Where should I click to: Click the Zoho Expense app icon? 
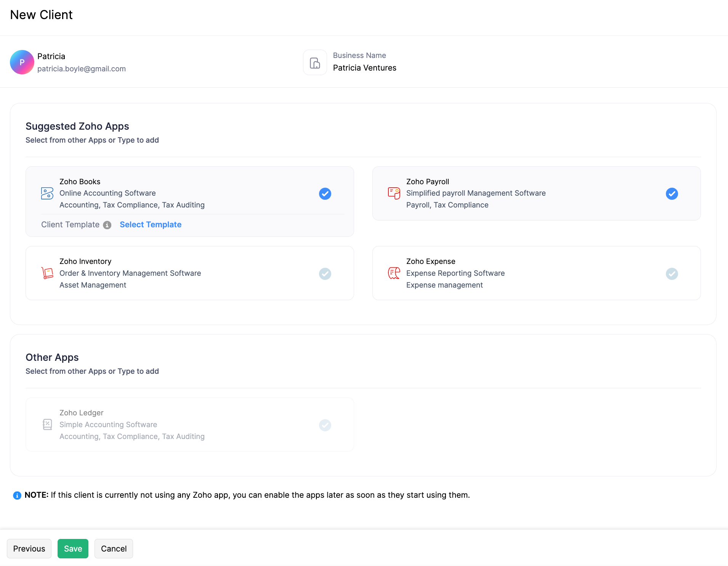click(394, 273)
